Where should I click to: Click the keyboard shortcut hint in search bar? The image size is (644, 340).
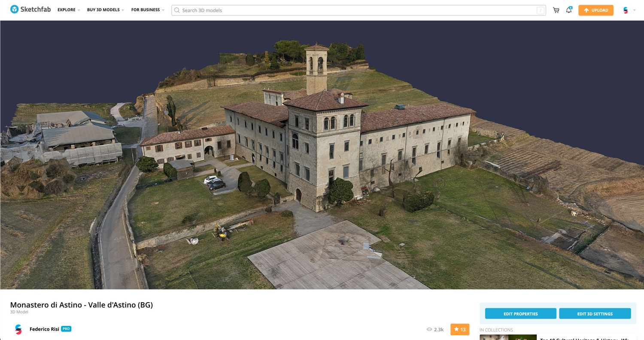coord(541,10)
